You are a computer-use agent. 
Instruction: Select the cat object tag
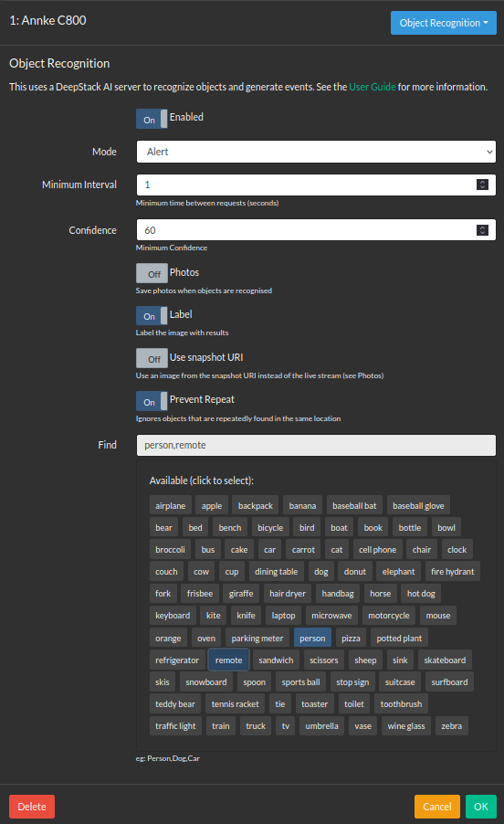point(337,550)
